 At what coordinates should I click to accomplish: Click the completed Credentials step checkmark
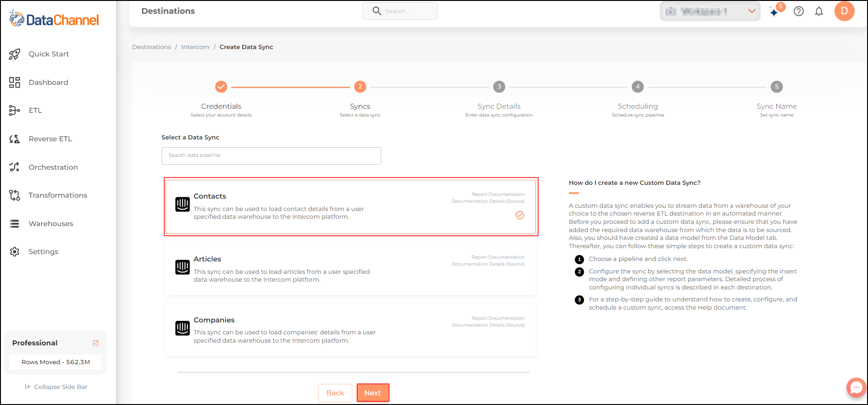pyautogui.click(x=221, y=87)
